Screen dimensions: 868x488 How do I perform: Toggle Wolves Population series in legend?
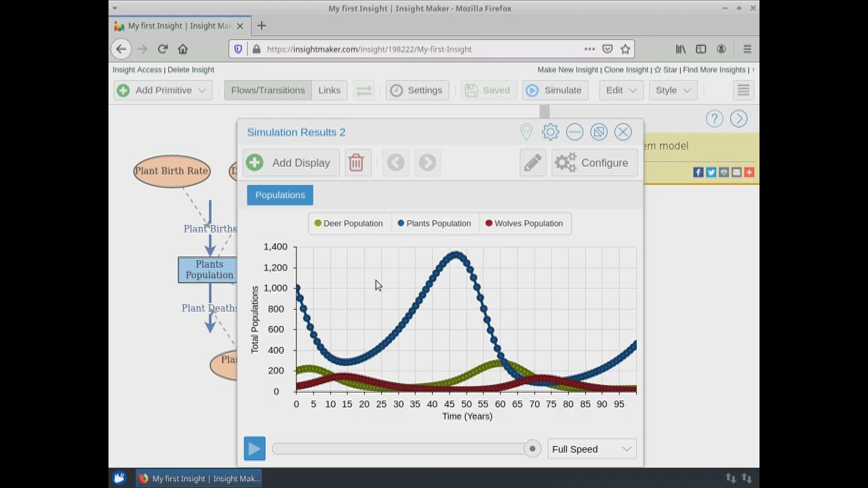point(524,223)
